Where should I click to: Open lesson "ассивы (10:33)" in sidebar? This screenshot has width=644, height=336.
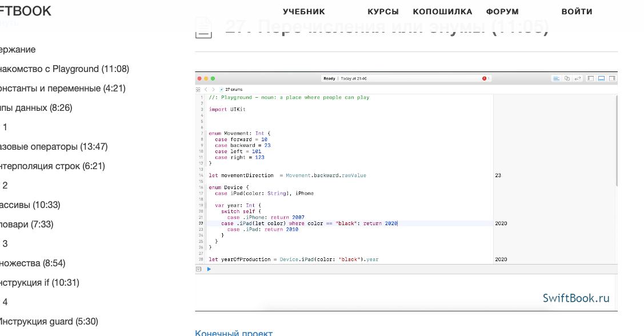tap(30, 205)
